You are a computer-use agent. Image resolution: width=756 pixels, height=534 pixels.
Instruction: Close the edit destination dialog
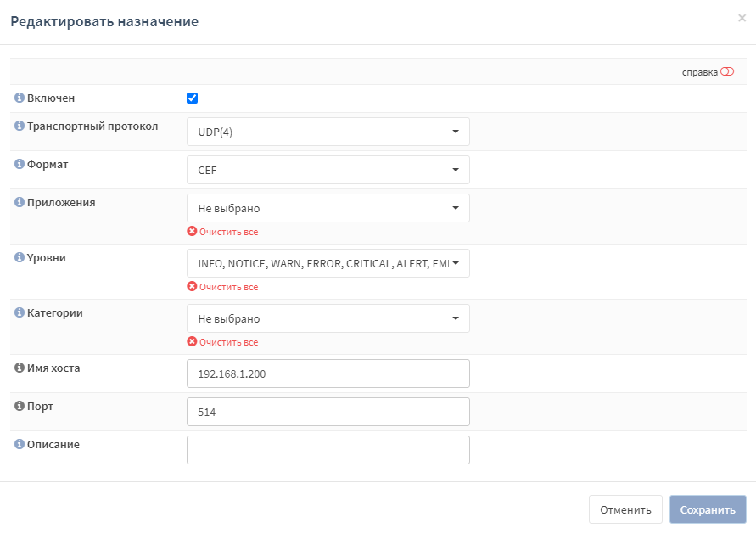click(742, 19)
